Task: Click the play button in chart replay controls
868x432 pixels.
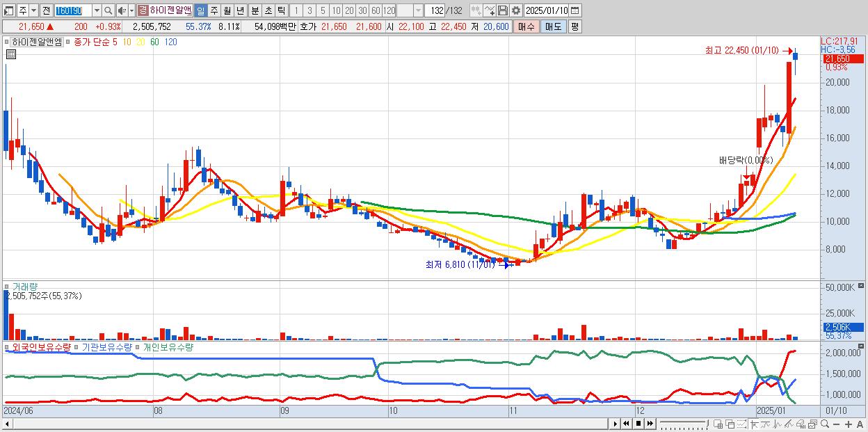Action: (616, 424)
